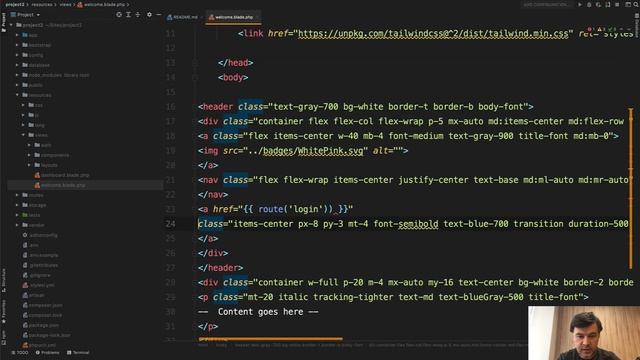The height and width of the screenshot is (360, 640).
Task: Click fold marker beside line 13
Action: (195, 63)
